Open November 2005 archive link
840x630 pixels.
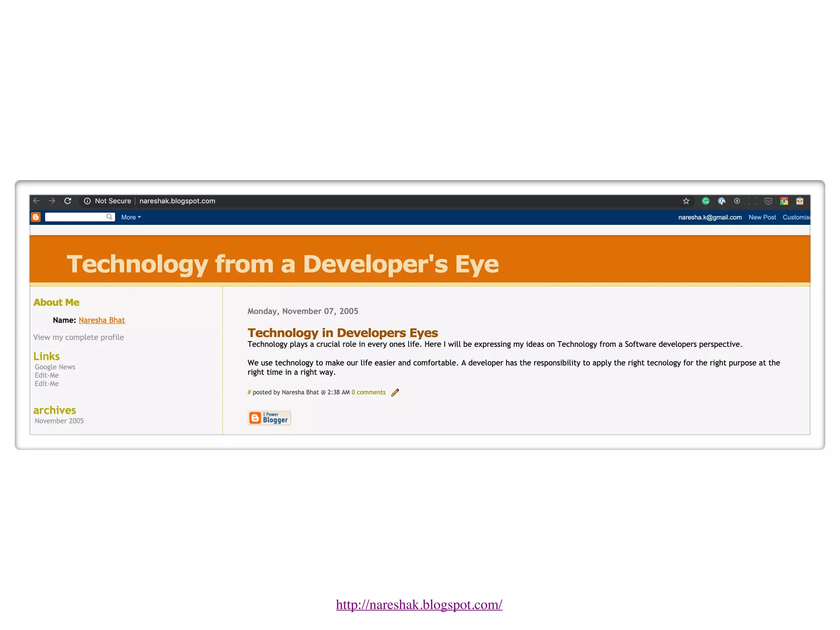tap(59, 421)
